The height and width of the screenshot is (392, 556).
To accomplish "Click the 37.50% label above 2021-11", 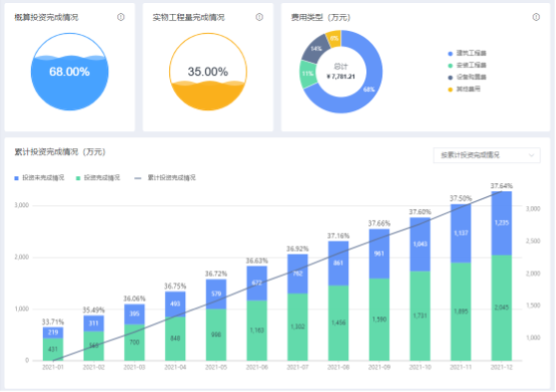I will point(461,199).
